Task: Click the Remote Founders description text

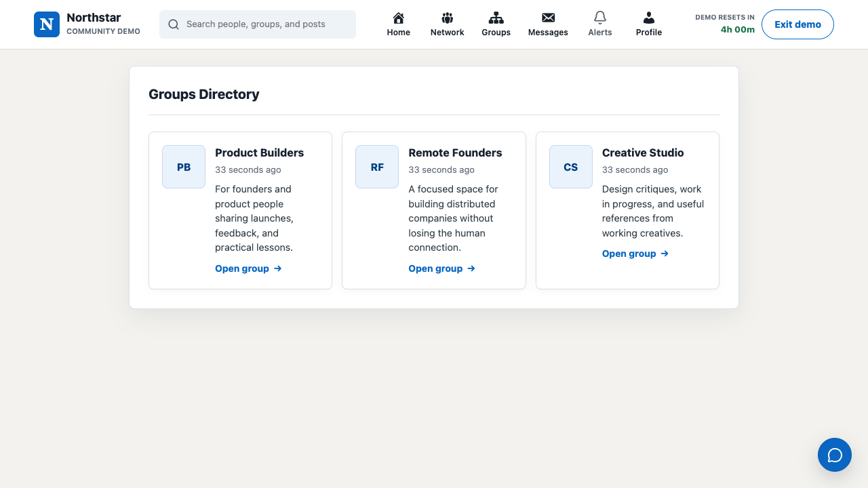Action: [x=453, y=218]
